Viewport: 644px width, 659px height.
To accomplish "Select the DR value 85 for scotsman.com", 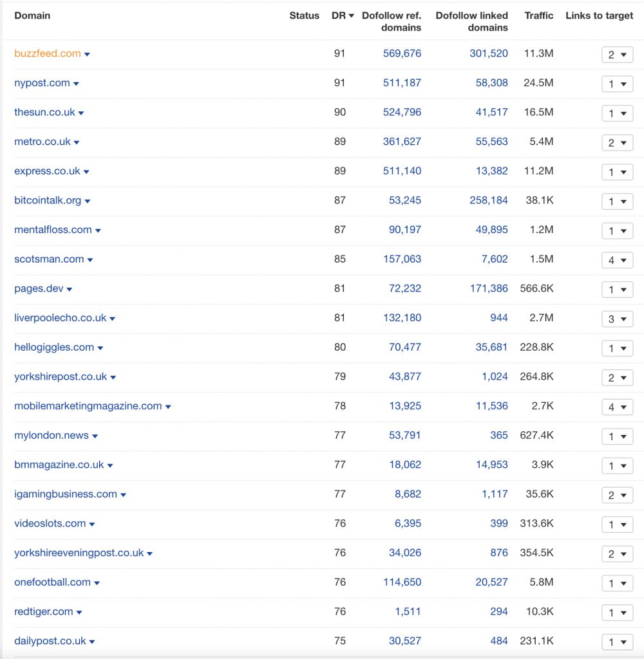I will (x=340, y=259).
